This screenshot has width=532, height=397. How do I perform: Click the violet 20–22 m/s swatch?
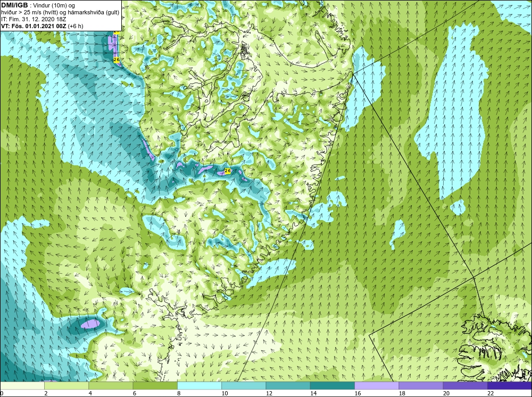point(465,385)
